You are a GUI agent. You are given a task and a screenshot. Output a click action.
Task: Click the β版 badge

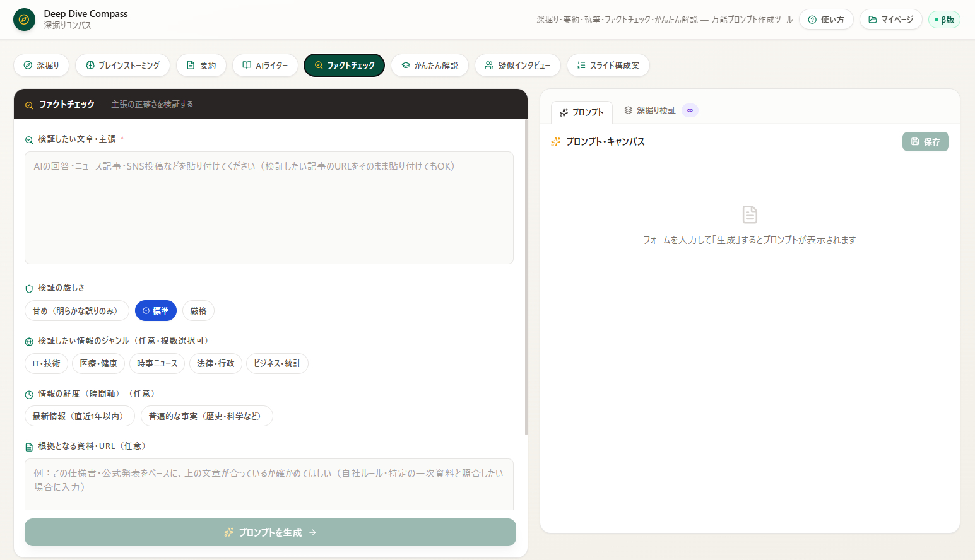(944, 20)
